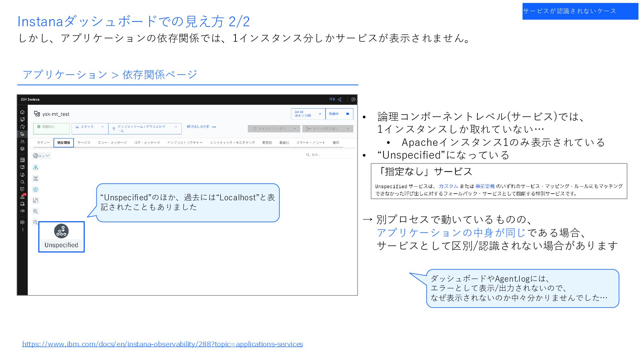Open すべての呼び出し dropdown

click(328, 129)
